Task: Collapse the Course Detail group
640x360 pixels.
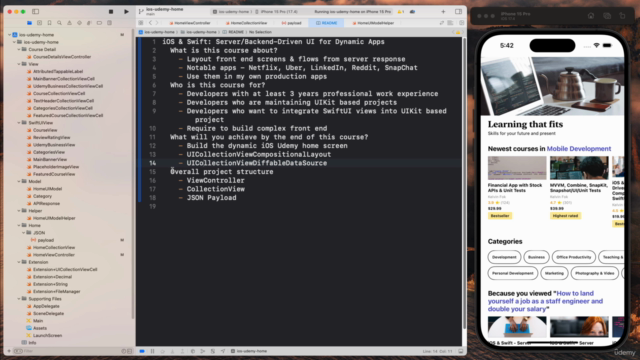Action: click(19, 49)
